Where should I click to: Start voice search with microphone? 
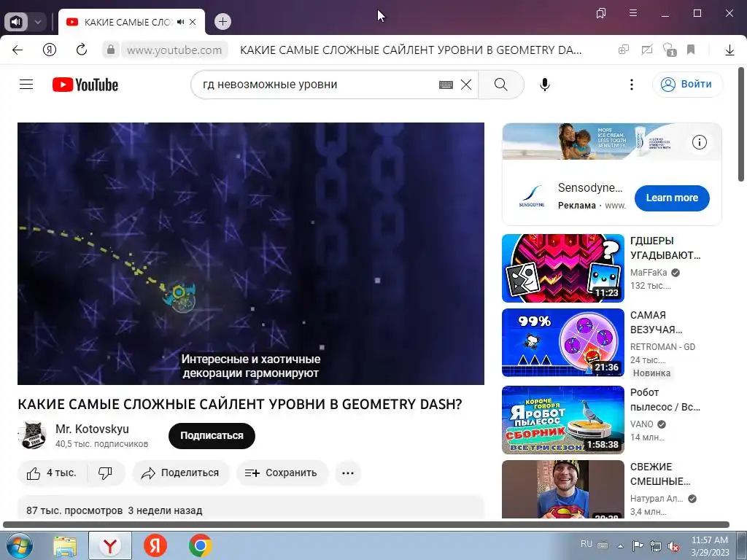tap(544, 85)
